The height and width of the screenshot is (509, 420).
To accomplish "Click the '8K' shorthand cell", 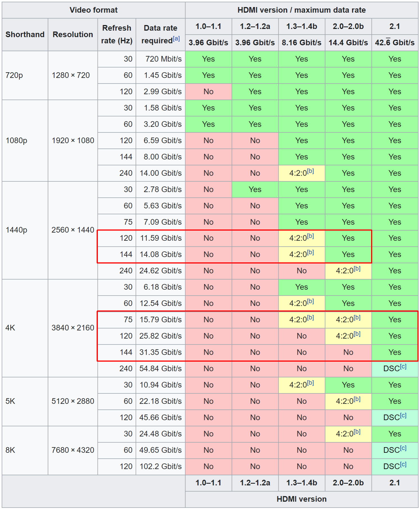I will click(25, 450).
